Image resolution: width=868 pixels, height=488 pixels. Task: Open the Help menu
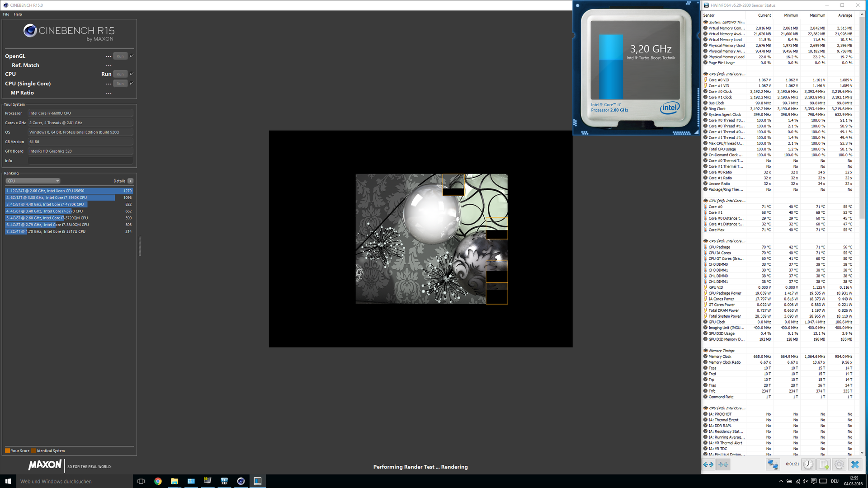point(18,14)
